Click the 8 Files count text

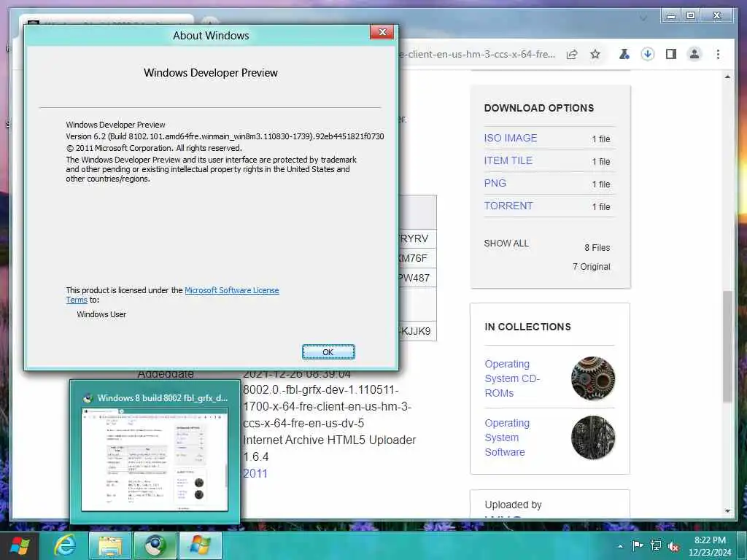point(597,248)
